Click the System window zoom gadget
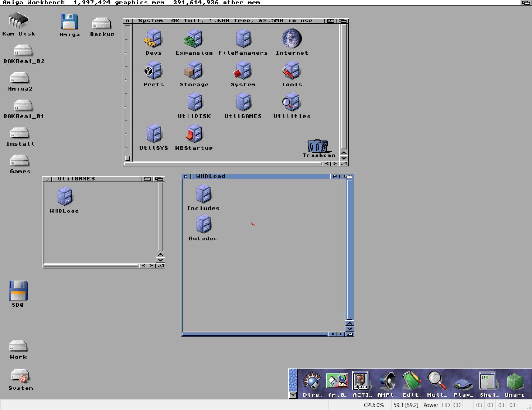 330,21
